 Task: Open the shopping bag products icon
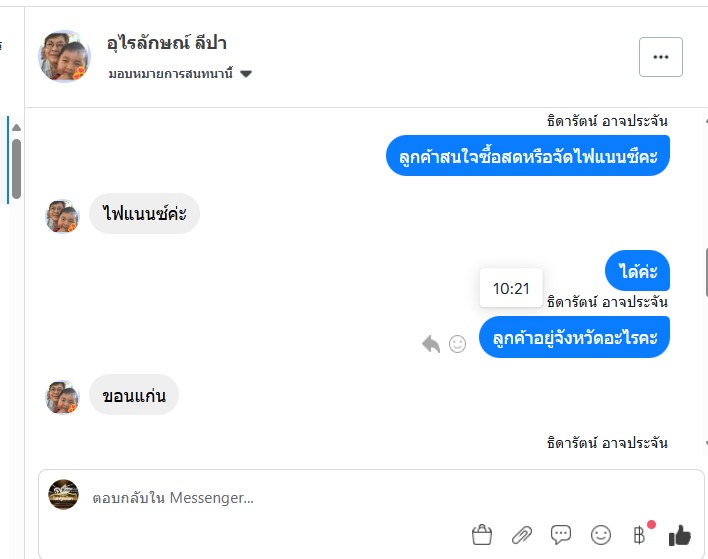482,535
